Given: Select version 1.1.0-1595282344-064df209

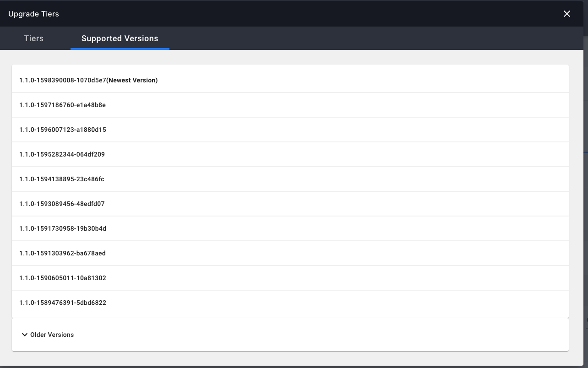Looking at the screenshot, I should point(62,154).
